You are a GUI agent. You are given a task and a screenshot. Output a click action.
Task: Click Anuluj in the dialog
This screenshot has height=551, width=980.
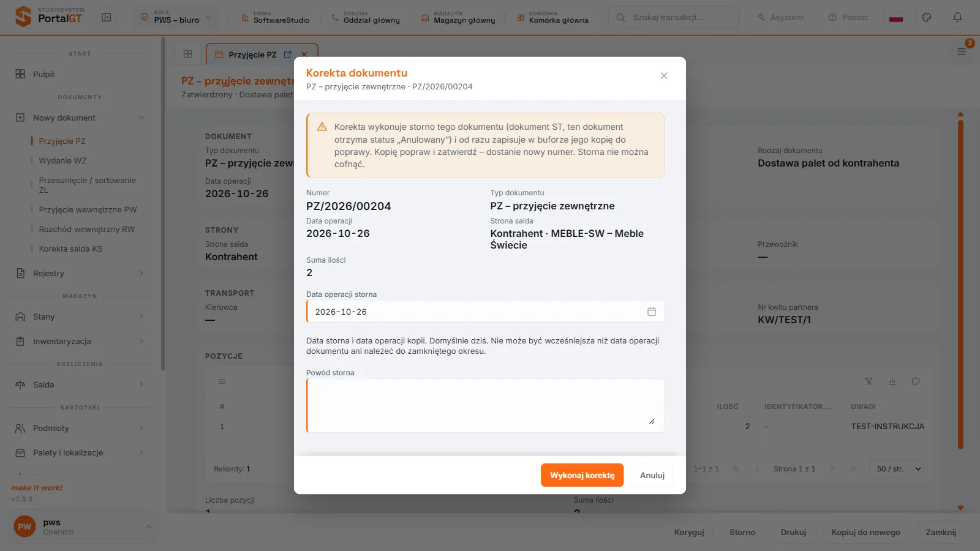click(652, 475)
